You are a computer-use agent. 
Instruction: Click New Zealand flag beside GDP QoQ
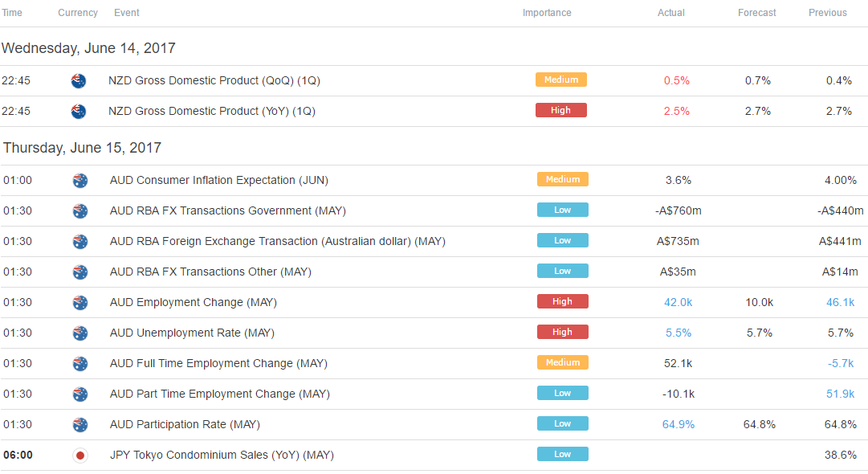click(79, 81)
